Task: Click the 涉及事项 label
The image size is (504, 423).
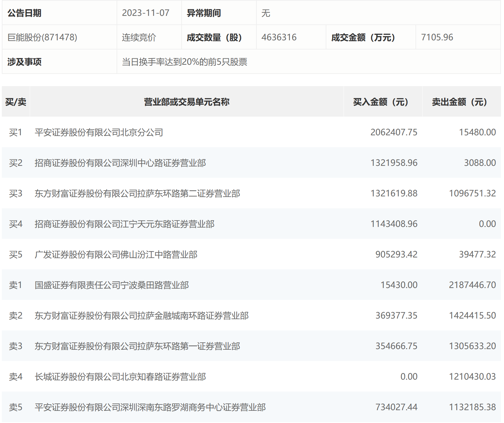Action: 24,62
